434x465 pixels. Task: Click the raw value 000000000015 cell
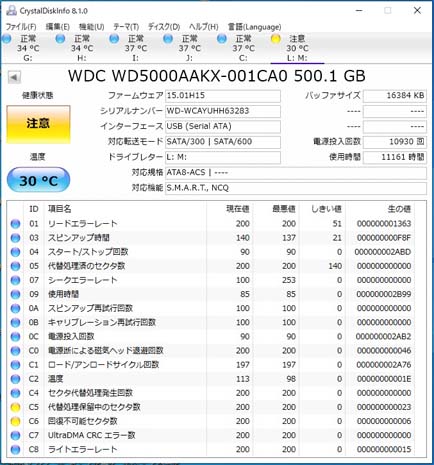tap(384, 450)
